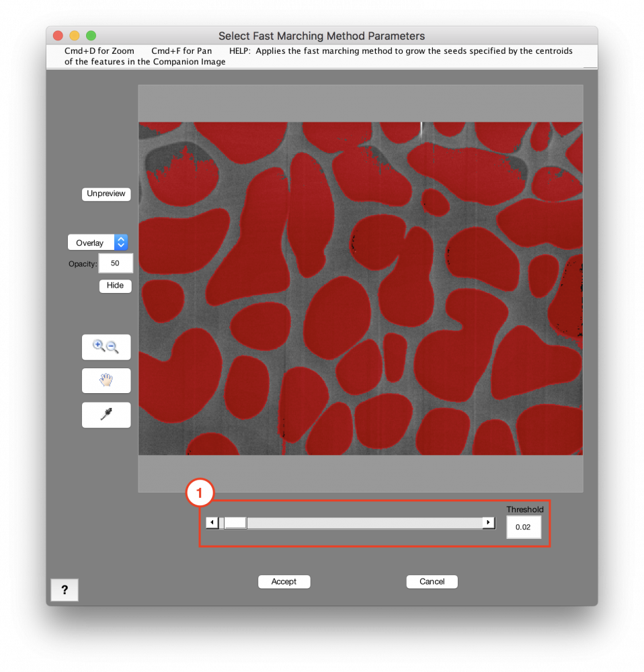644x672 pixels.
Task: Hide the overlay with the Hide button
Action: [x=115, y=286]
